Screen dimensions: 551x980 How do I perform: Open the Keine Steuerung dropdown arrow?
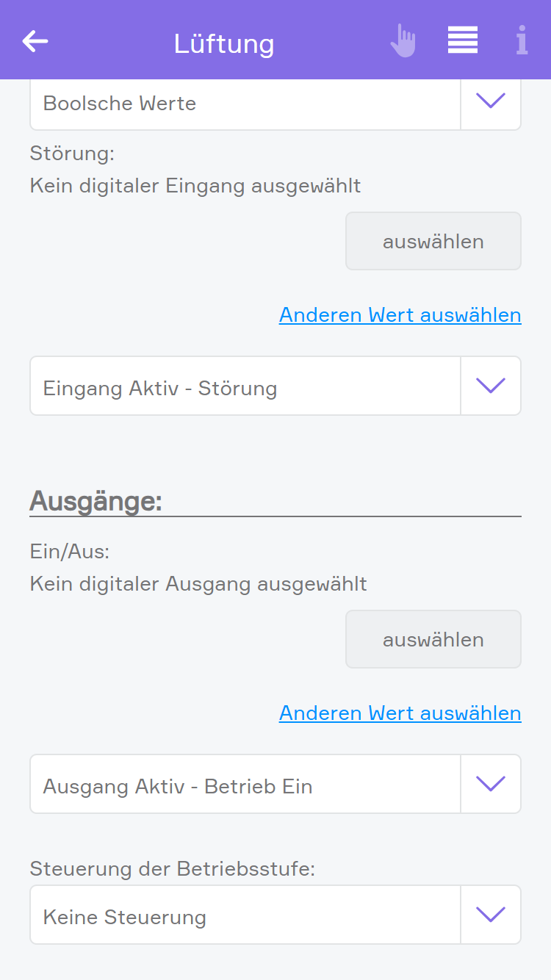(491, 915)
